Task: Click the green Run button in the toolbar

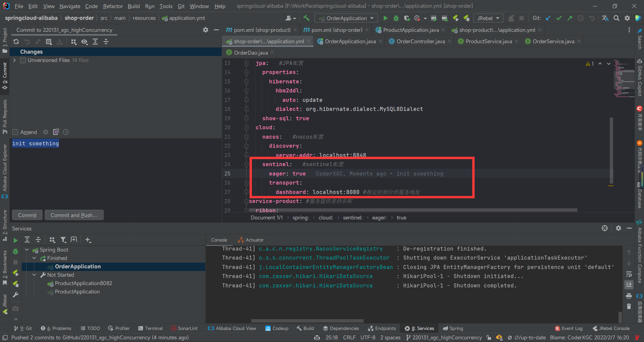Action: pyautogui.click(x=385, y=18)
